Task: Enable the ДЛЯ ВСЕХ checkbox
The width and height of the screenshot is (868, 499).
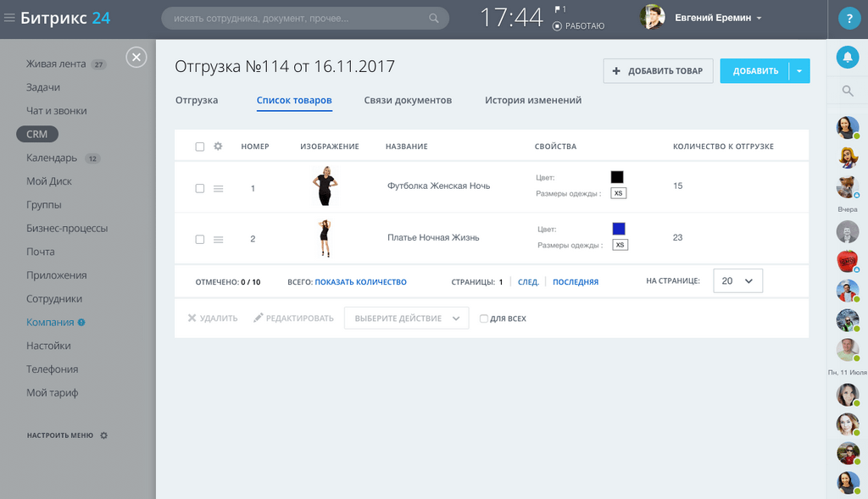Action: pyautogui.click(x=484, y=319)
